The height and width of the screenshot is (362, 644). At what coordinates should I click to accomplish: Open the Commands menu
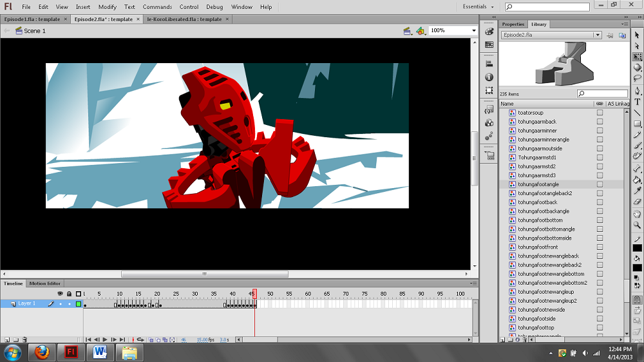pyautogui.click(x=157, y=7)
